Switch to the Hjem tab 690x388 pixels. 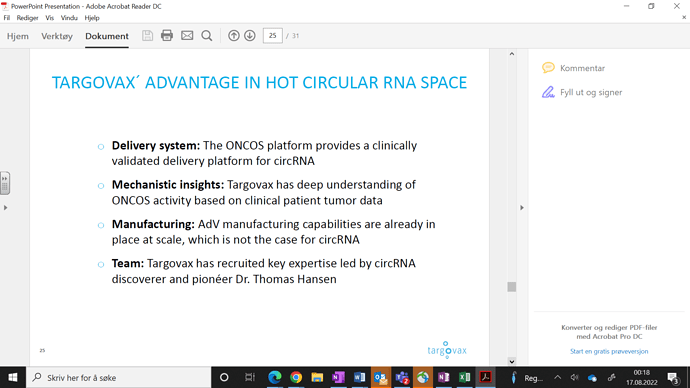coord(18,36)
